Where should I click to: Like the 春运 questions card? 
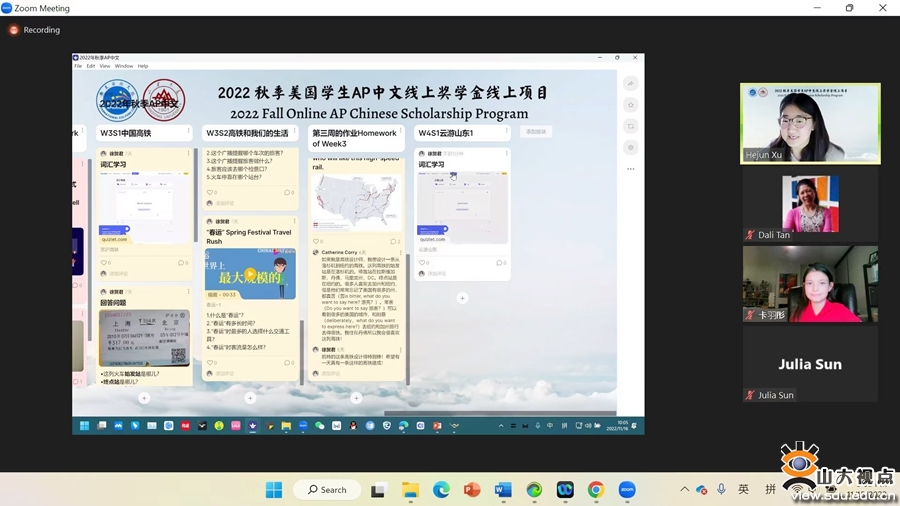coord(212,363)
